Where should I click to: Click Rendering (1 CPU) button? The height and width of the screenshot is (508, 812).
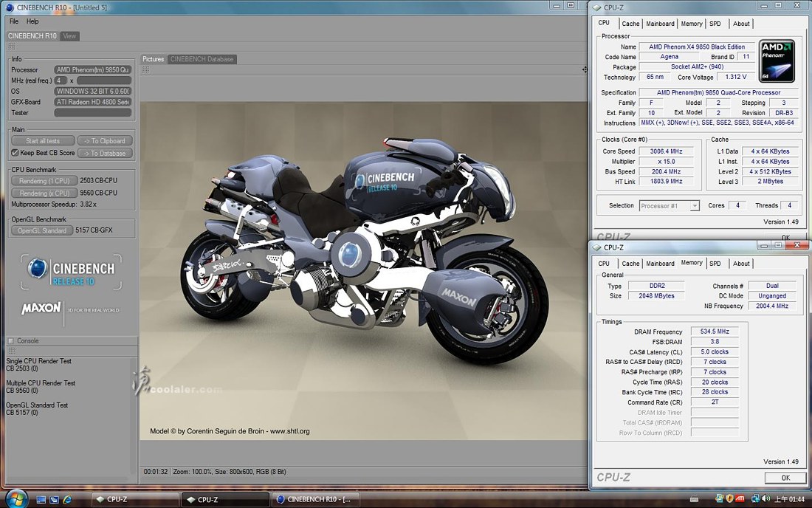[x=44, y=181]
